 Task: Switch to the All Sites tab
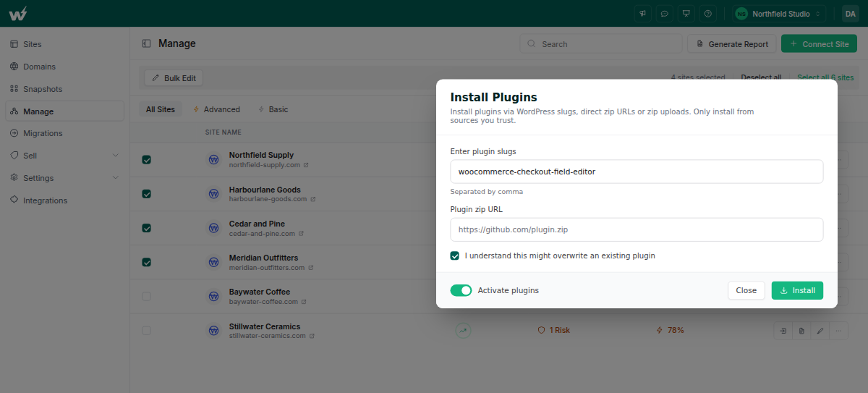pyautogui.click(x=161, y=109)
